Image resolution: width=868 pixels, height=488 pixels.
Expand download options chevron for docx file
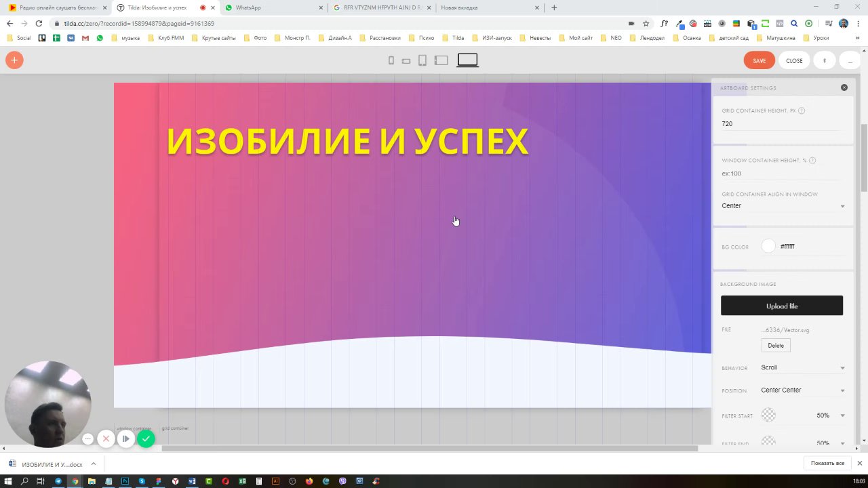click(x=93, y=464)
